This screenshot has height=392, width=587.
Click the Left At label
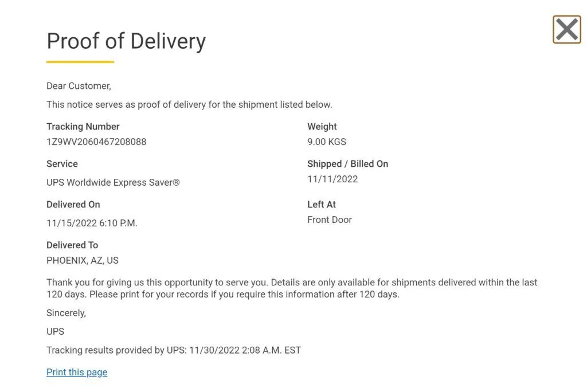tap(322, 204)
